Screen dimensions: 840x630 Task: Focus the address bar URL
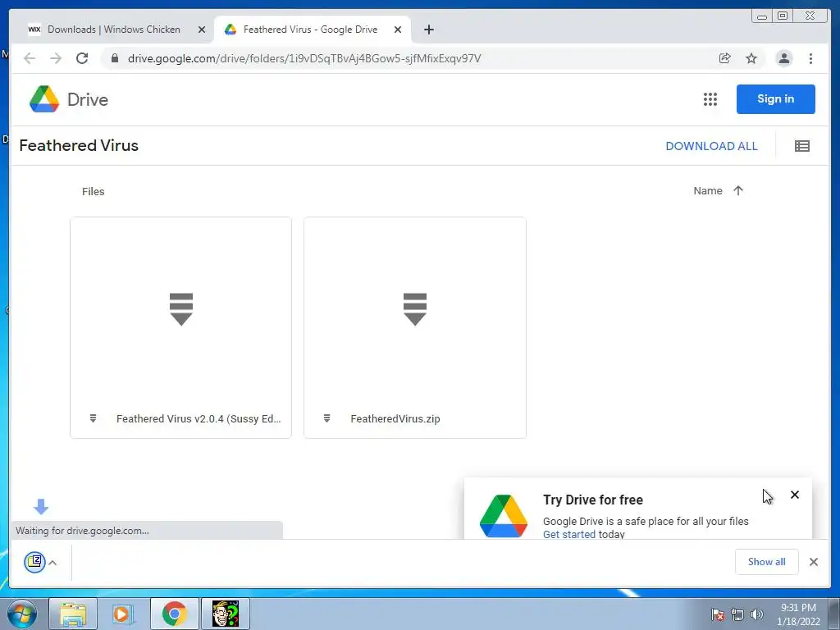point(304,58)
